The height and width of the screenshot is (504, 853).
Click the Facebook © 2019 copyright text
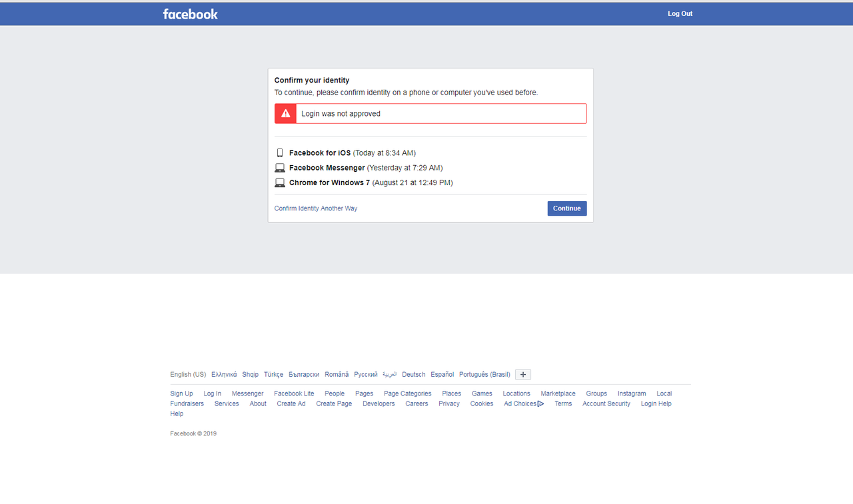pos(193,434)
